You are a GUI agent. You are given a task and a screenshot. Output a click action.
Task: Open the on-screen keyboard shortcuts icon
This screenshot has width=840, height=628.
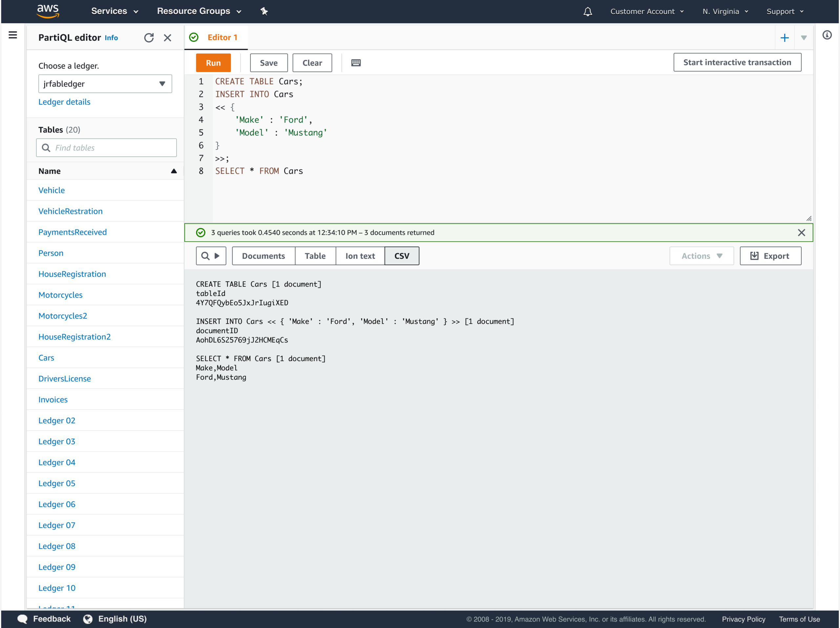(355, 62)
